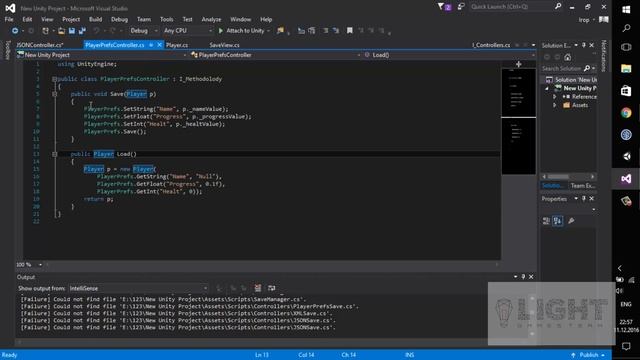Open the Analyze menu
640x360 pixels.
click(x=211, y=19)
